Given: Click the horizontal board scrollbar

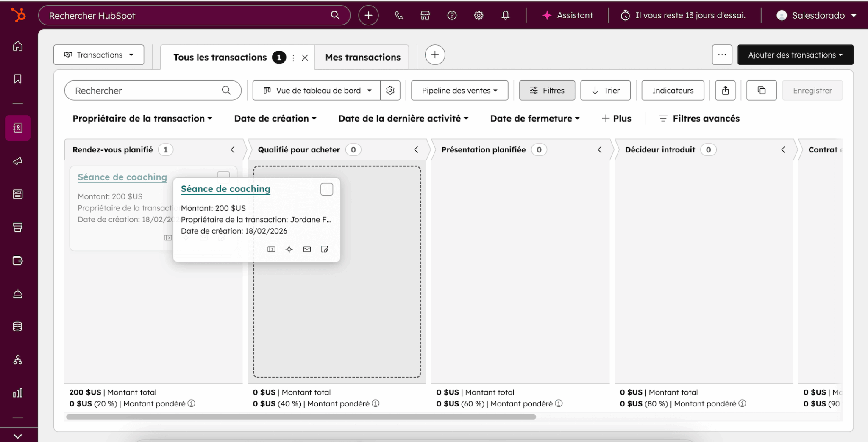Looking at the screenshot, I should click(x=301, y=417).
